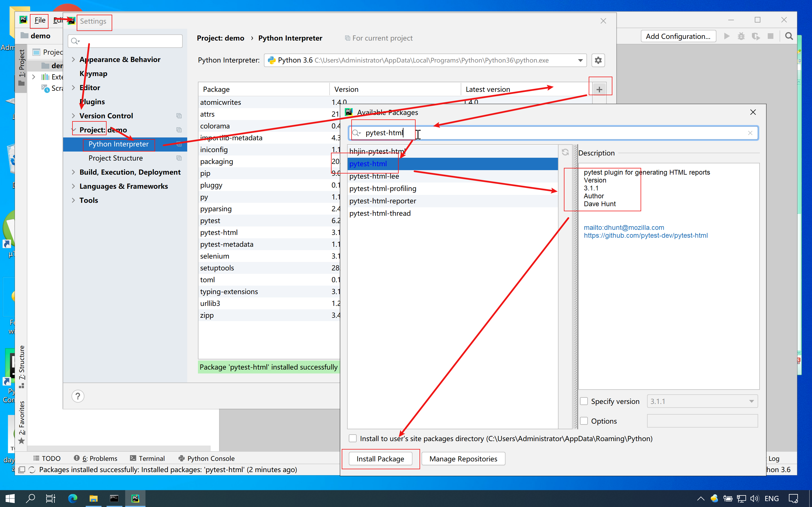
Task: Click the Install Package button
Action: [380, 459]
